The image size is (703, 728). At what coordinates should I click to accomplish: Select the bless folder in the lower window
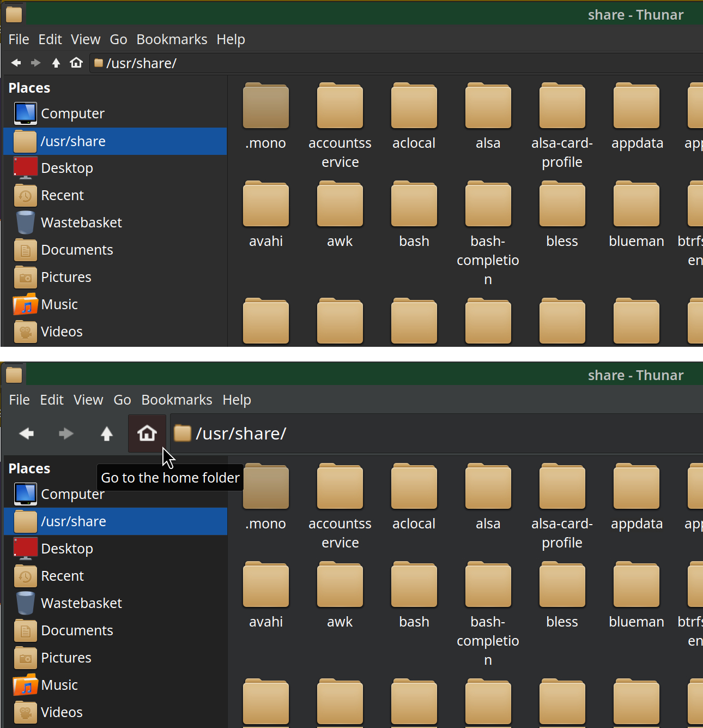[562, 596]
